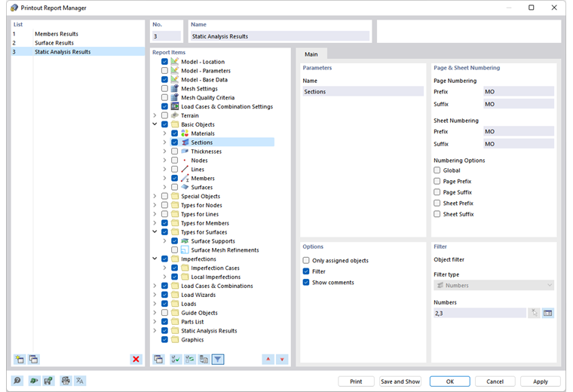Click the Print button

(356, 381)
